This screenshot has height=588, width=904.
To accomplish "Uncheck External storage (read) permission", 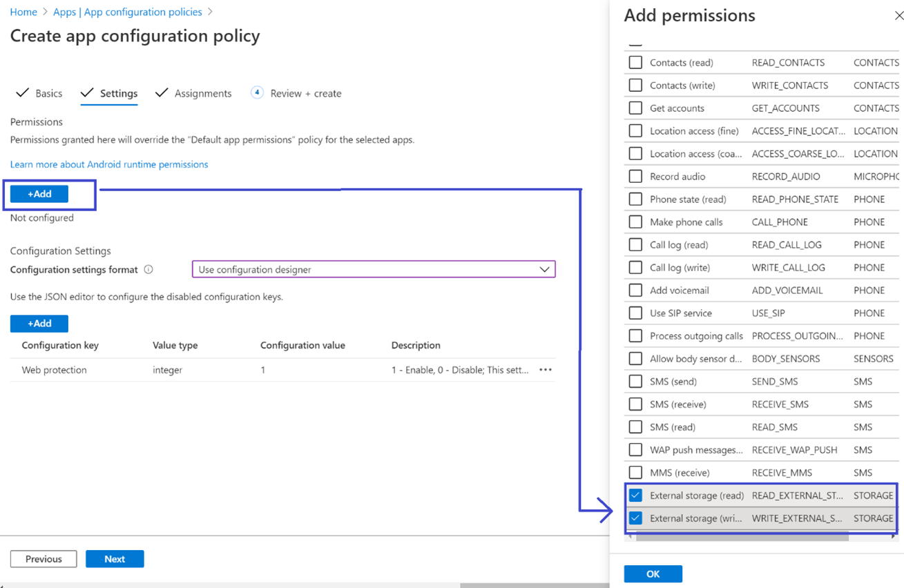I will (x=635, y=496).
